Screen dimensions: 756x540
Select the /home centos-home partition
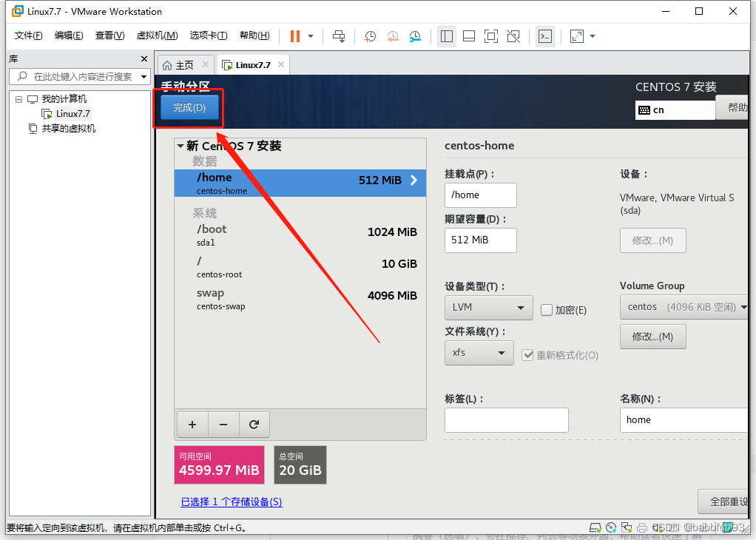point(300,183)
